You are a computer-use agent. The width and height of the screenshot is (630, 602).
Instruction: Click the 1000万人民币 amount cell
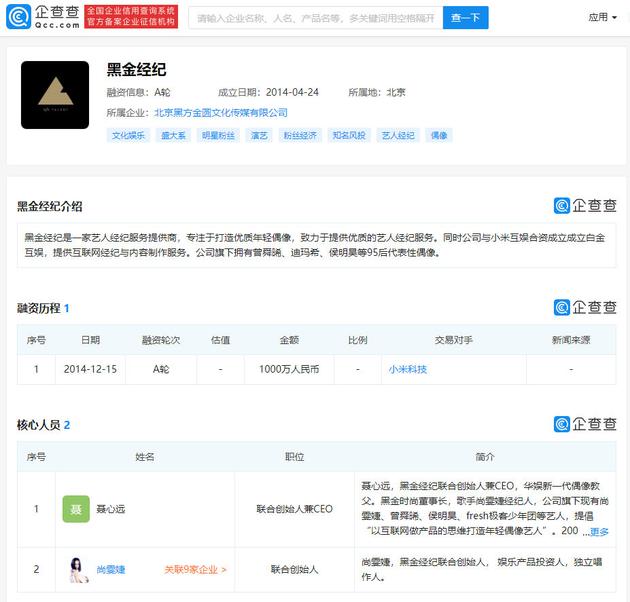289,369
